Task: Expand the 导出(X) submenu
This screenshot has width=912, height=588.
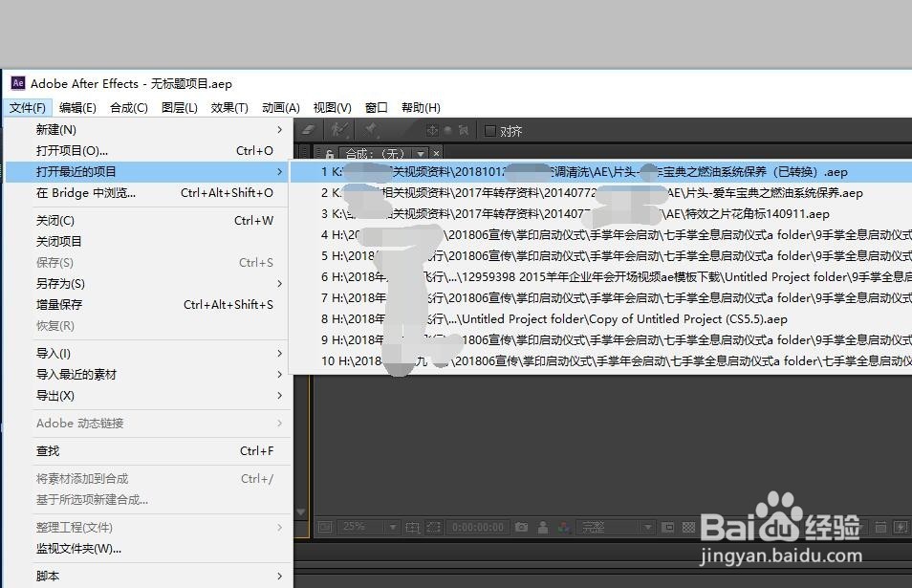Action: pyautogui.click(x=148, y=396)
